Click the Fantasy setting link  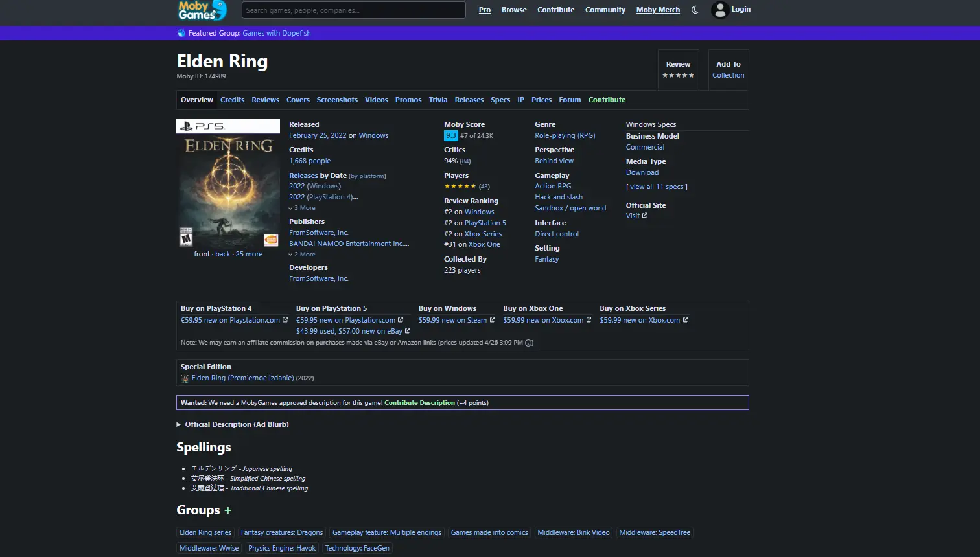[546, 259]
